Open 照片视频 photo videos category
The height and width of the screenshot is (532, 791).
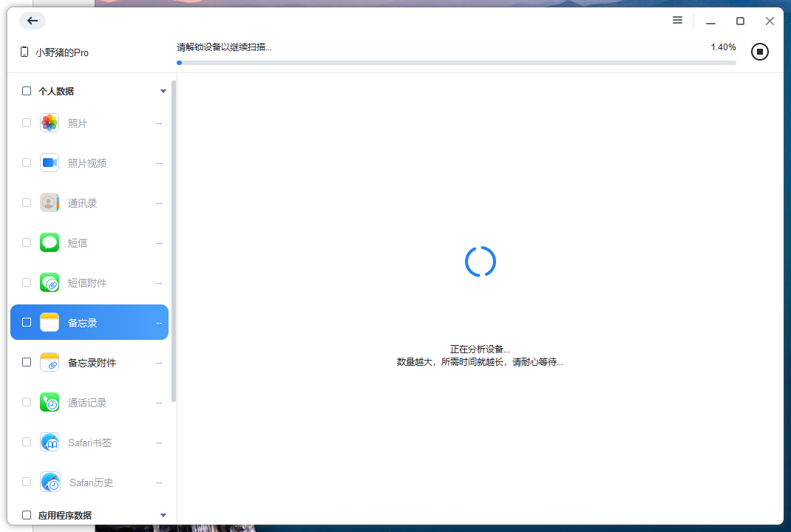click(49, 163)
